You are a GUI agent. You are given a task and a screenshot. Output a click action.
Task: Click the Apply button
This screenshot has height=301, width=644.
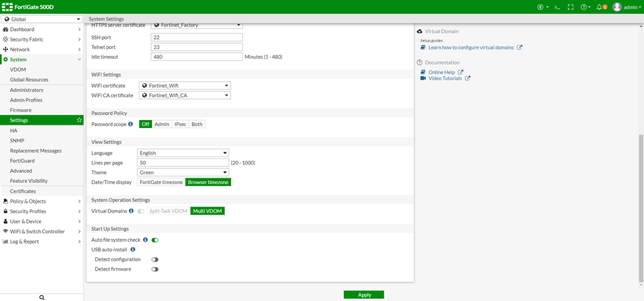click(364, 294)
